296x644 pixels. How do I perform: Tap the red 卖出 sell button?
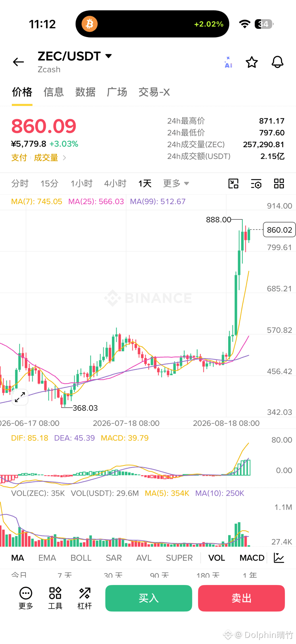click(241, 598)
